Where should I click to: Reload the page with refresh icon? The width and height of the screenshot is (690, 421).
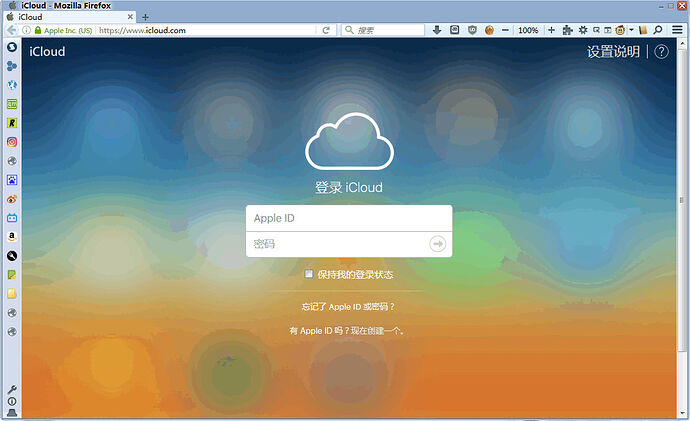click(326, 31)
